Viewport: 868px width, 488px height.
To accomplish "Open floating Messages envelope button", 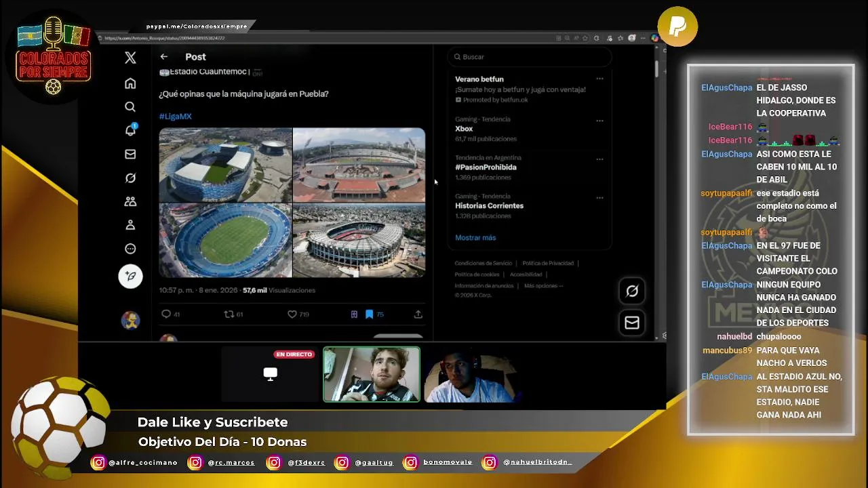I will point(632,323).
